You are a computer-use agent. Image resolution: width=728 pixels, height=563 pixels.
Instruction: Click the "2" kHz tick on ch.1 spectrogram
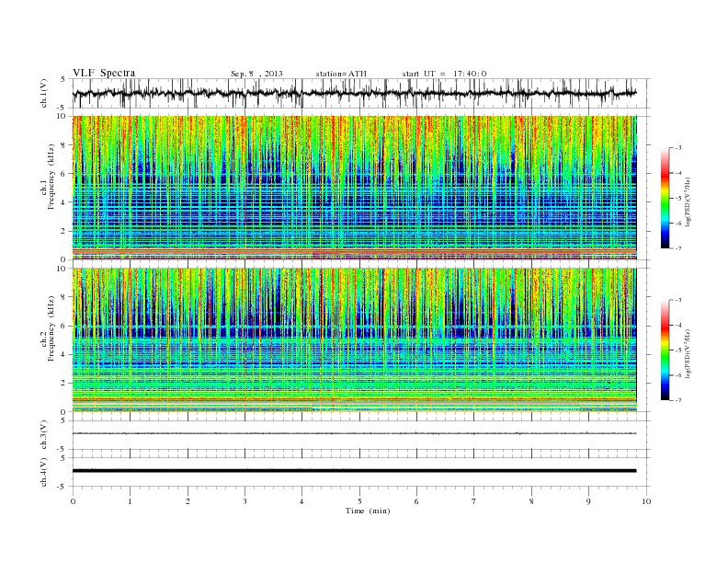point(63,231)
